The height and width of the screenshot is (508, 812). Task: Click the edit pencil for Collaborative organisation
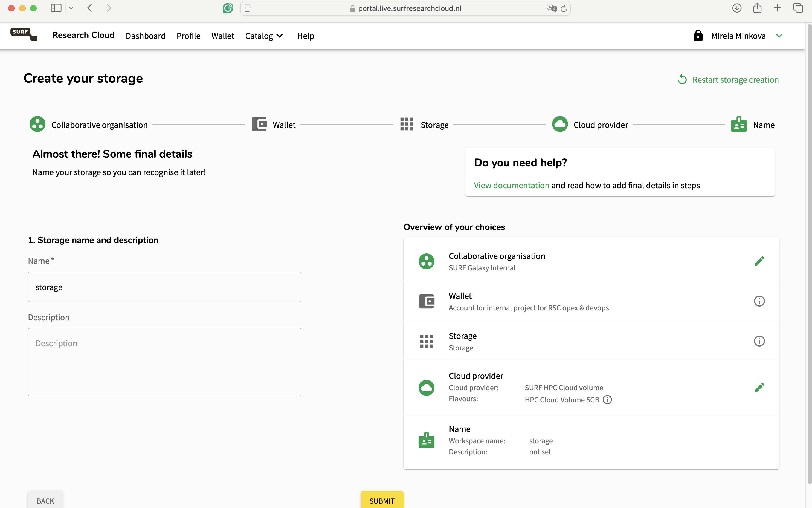point(759,261)
